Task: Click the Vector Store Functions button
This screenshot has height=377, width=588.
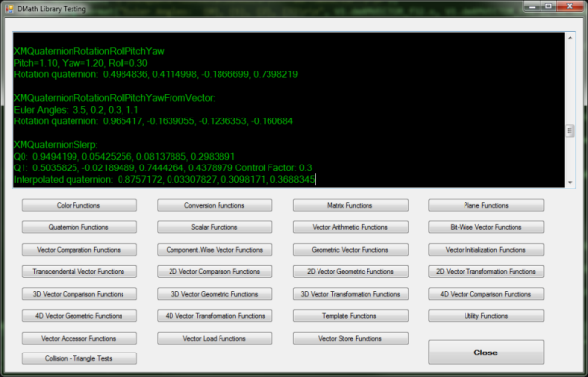Action: (x=351, y=338)
